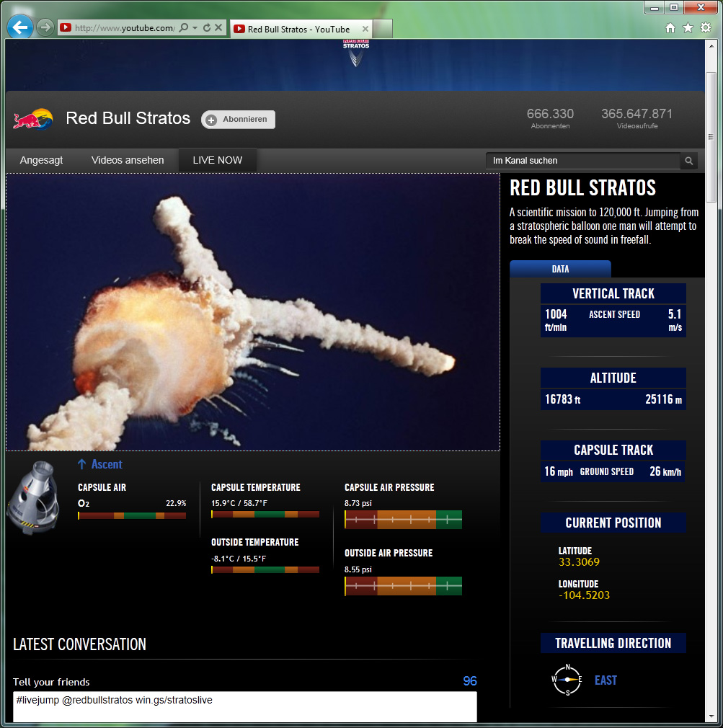Viewport: 723px width, 728px height.
Task: Click the page scrollbar down arrow
Action: (711, 716)
